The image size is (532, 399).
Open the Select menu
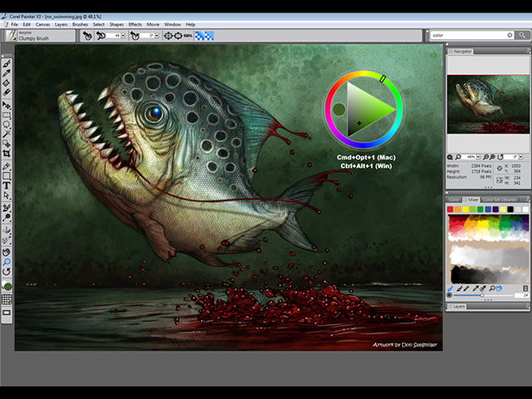tap(99, 24)
